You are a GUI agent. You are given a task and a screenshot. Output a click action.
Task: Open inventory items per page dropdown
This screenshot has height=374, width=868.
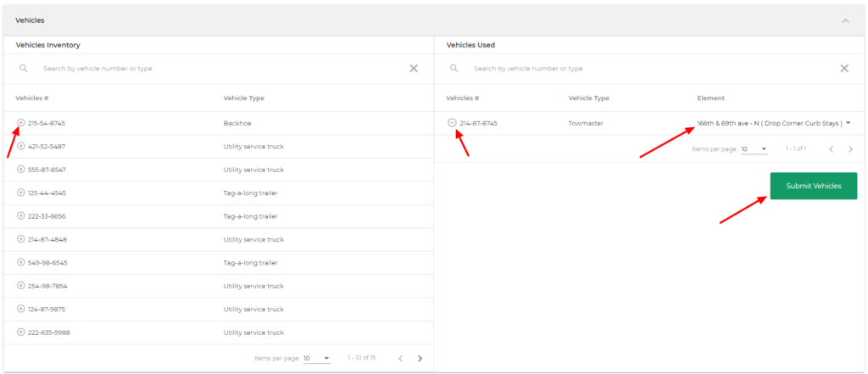[317, 359]
